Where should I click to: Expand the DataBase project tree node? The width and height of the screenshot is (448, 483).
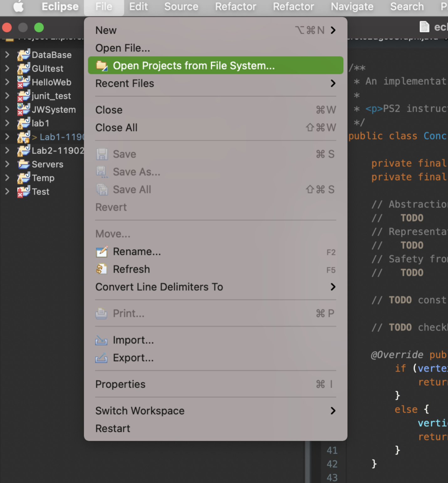pyautogui.click(x=7, y=55)
